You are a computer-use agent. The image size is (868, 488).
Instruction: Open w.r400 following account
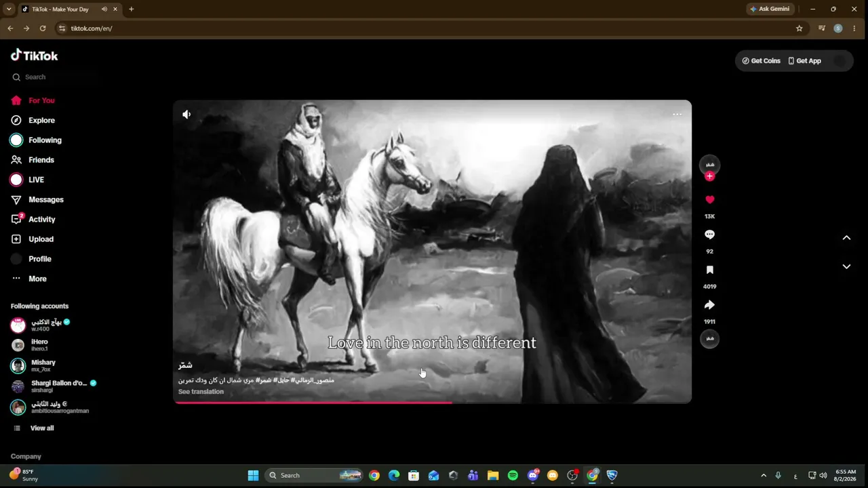coord(46,325)
